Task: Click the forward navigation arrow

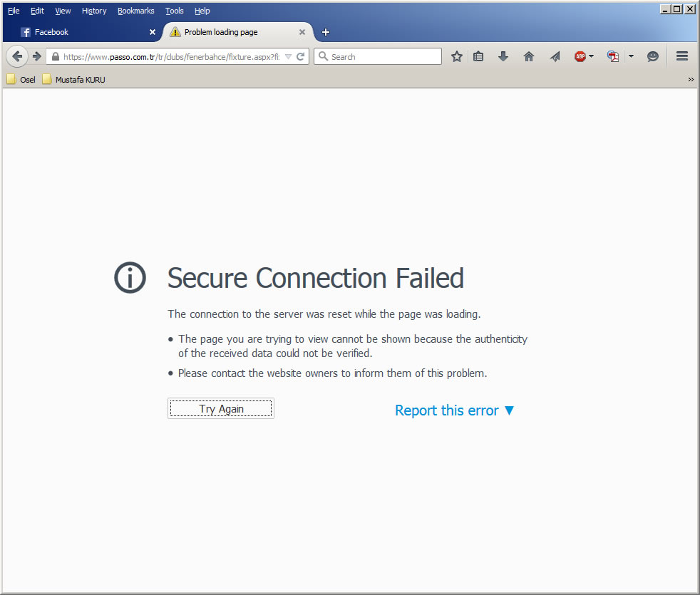Action: [37, 56]
